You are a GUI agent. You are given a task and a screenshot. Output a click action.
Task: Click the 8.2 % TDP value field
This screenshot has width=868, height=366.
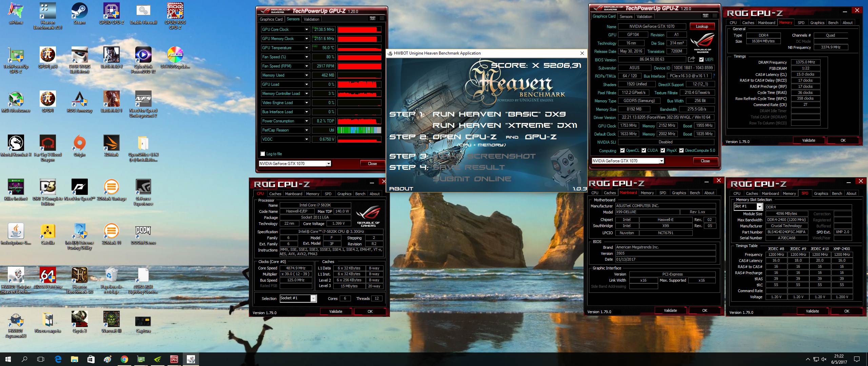point(323,121)
